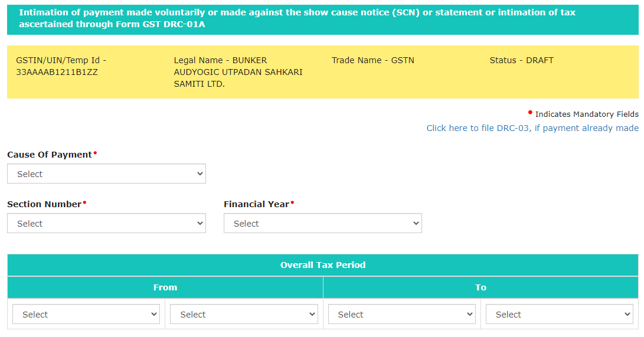The image size is (644, 337).
Task: Click the Trade Name - GSTN text
Action: pyautogui.click(x=372, y=60)
